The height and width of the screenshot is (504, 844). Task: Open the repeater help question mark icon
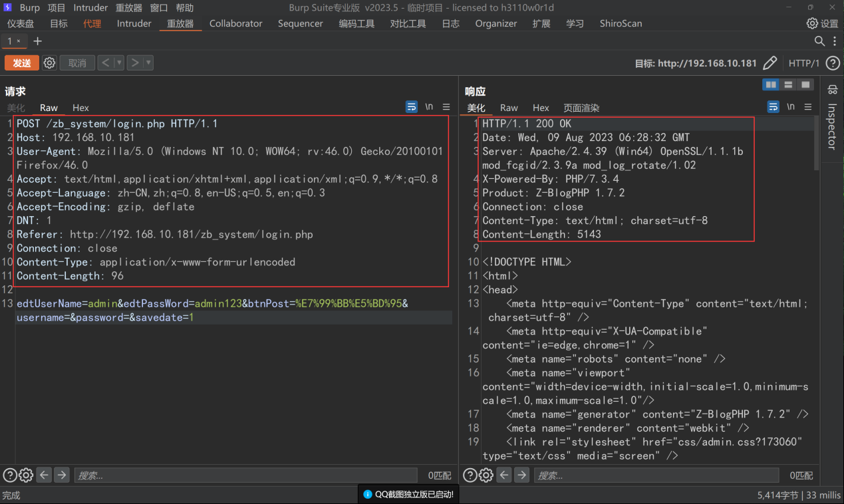click(x=832, y=63)
